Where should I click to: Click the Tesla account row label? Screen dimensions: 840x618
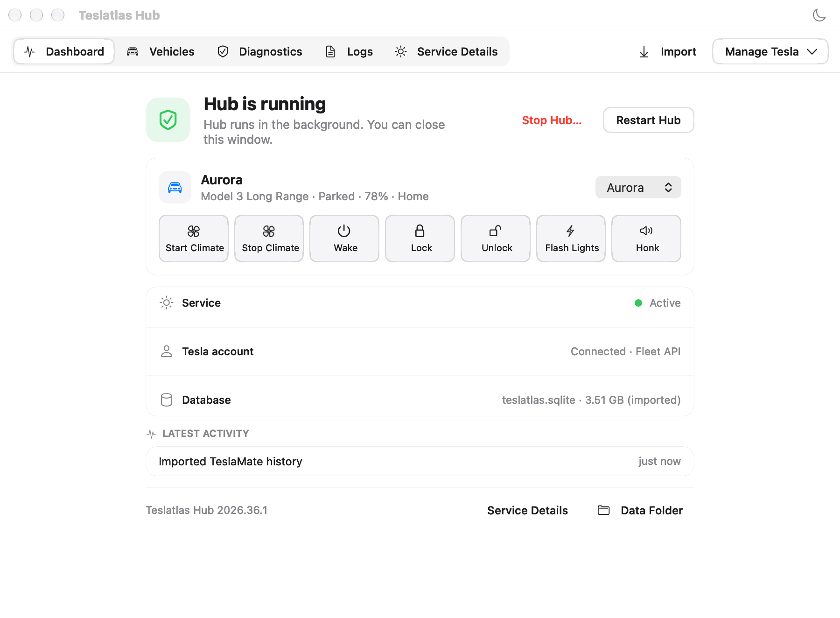(218, 351)
